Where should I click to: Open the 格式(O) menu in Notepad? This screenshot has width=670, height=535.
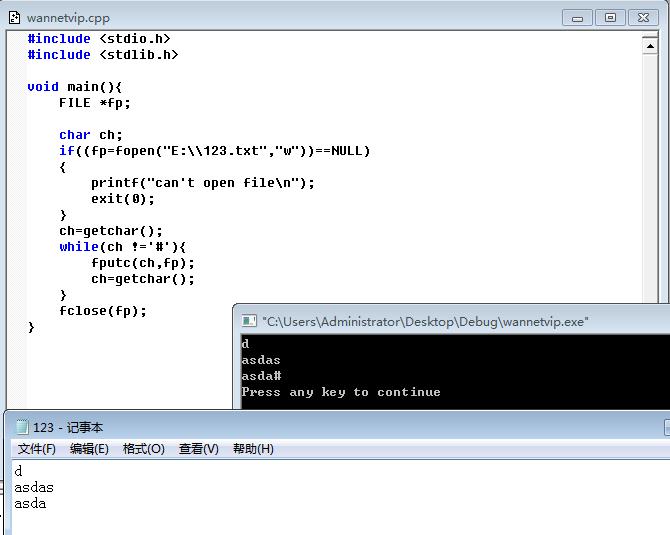[144, 449]
